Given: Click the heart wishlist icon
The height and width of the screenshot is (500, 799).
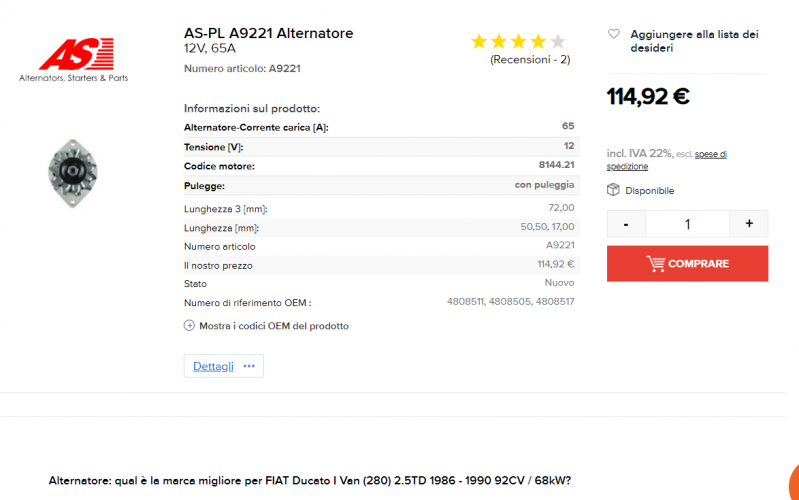Looking at the screenshot, I should coord(614,34).
